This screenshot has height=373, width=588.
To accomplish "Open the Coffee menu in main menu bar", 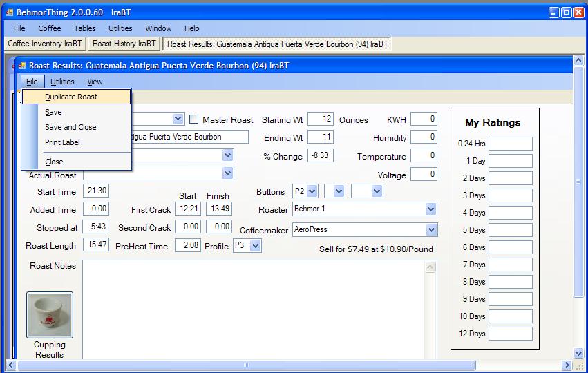I will (49, 28).
